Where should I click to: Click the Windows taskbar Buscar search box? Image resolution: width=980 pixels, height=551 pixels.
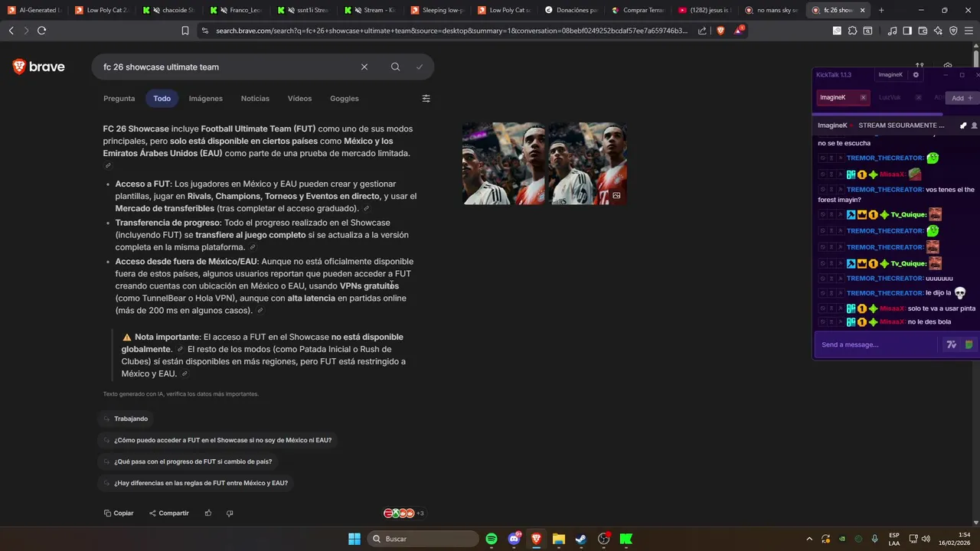[x=421, y=539]
